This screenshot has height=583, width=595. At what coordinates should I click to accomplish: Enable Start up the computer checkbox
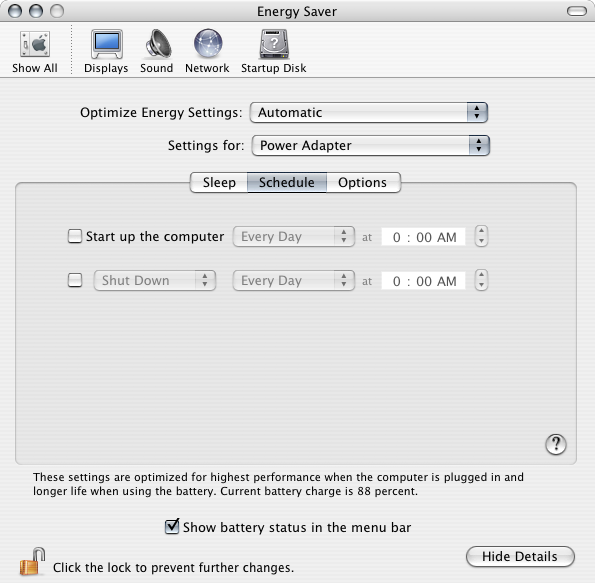tap(75, 236)
